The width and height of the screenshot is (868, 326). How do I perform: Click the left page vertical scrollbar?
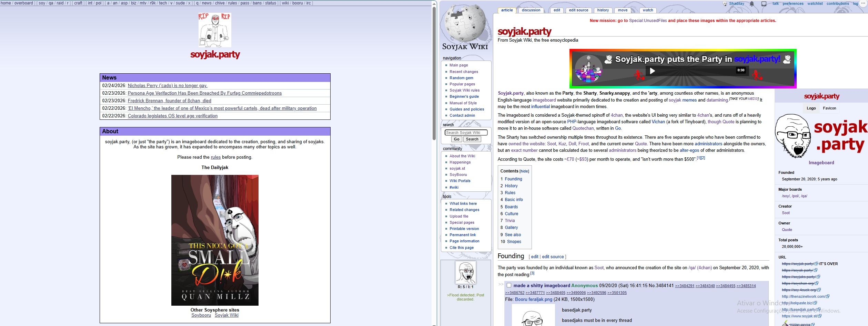[434, 72]
